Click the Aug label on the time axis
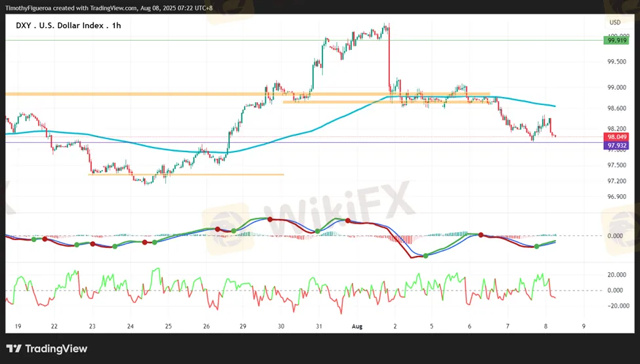The image size is (640, 364). coord(357,326)
